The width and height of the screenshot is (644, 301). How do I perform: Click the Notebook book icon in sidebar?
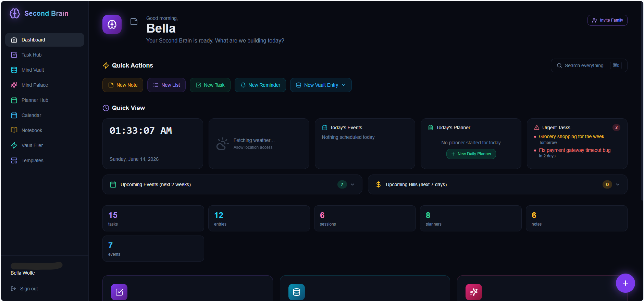tap(14, 130)
